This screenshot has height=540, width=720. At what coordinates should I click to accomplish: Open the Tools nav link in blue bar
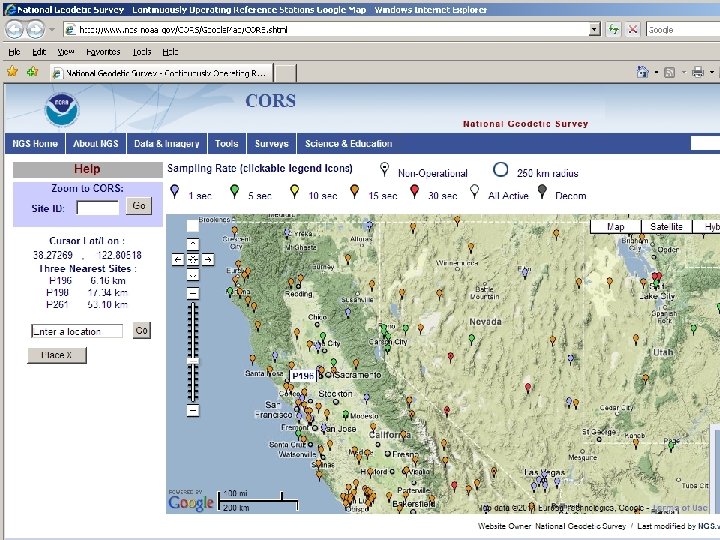226,144
